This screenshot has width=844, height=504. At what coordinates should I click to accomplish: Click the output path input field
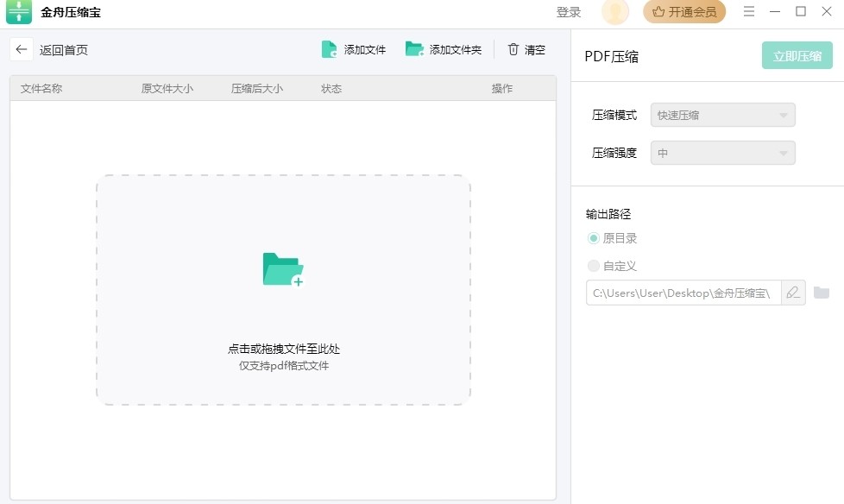coord(682,293)
